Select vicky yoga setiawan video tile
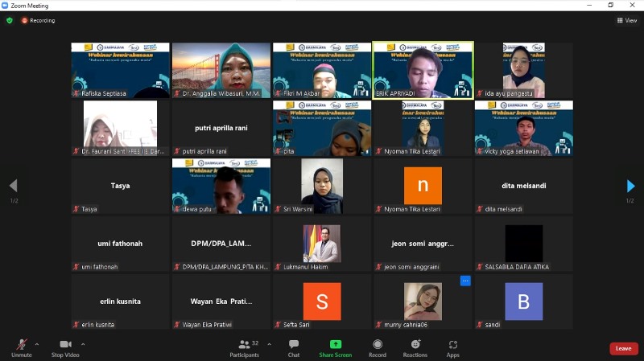Viewport: 644px width, 361px height. (524, 128)
